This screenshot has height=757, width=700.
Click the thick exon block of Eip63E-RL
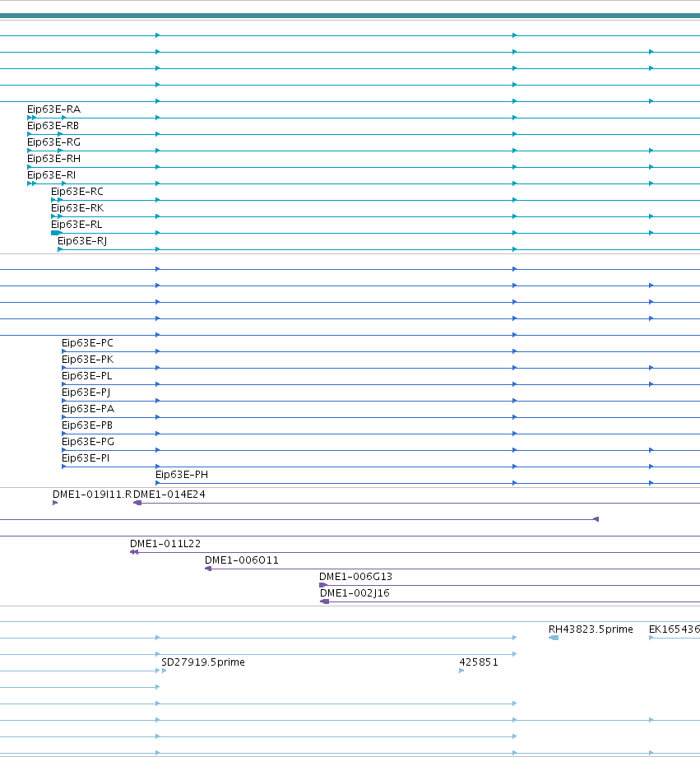click(56, 233)
